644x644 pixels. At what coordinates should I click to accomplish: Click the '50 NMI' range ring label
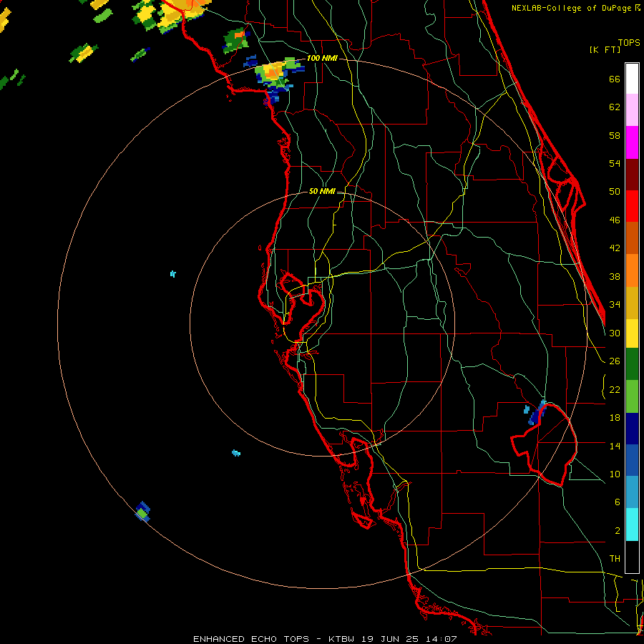(321, 191)
